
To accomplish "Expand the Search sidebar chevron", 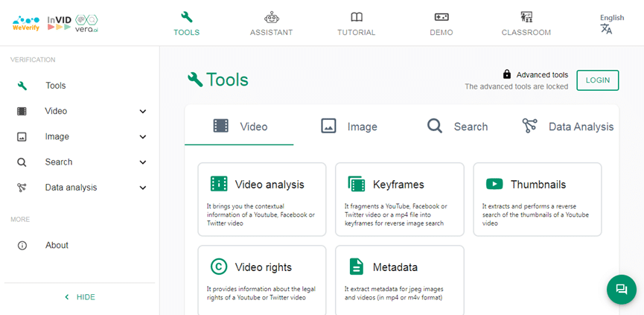I will 142,162.
